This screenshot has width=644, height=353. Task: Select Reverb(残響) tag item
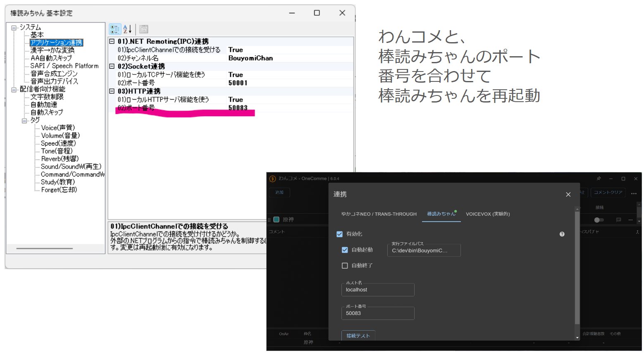click(60, 159)
